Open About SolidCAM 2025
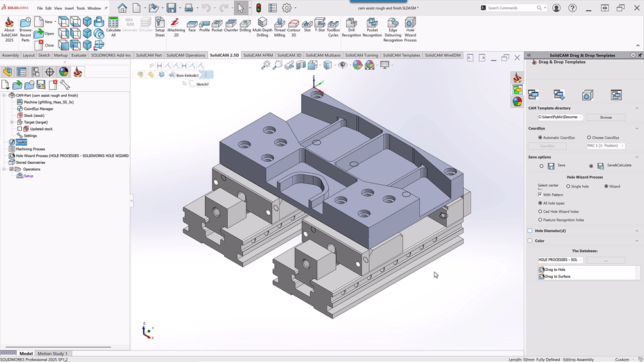This screenshot has width=644, height=362. click(9, 30)
